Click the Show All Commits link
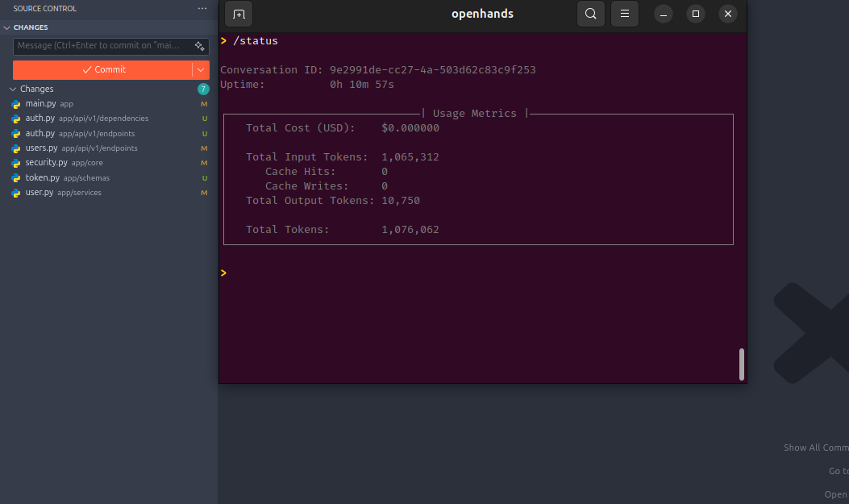849x504 pixels. coord(815,447)
